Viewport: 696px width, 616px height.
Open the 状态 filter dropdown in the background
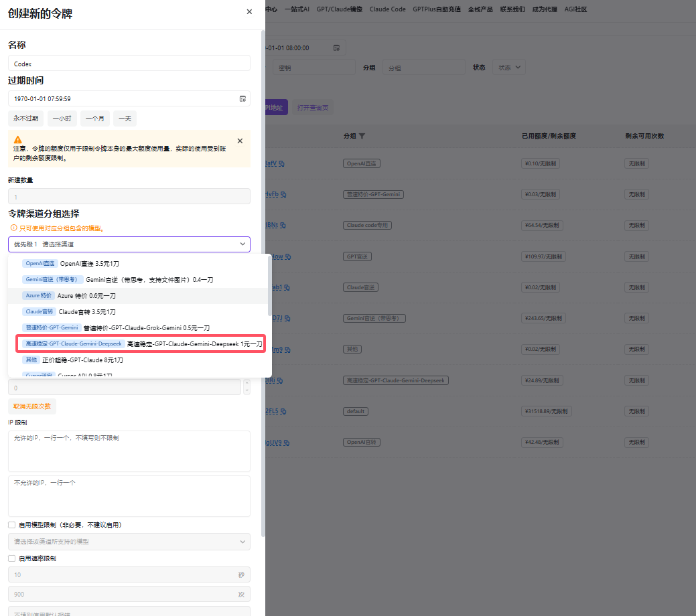(x=509, y=68)
